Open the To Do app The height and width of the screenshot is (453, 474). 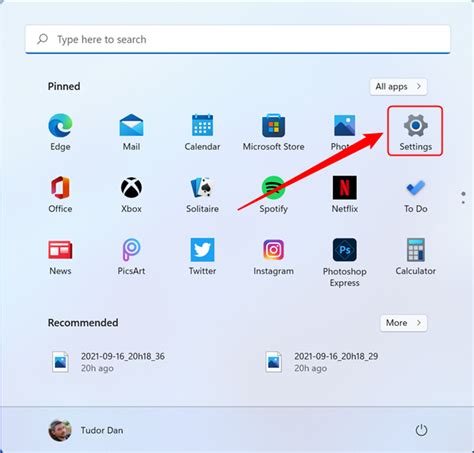pyautogui.click(x=416, y=194)
